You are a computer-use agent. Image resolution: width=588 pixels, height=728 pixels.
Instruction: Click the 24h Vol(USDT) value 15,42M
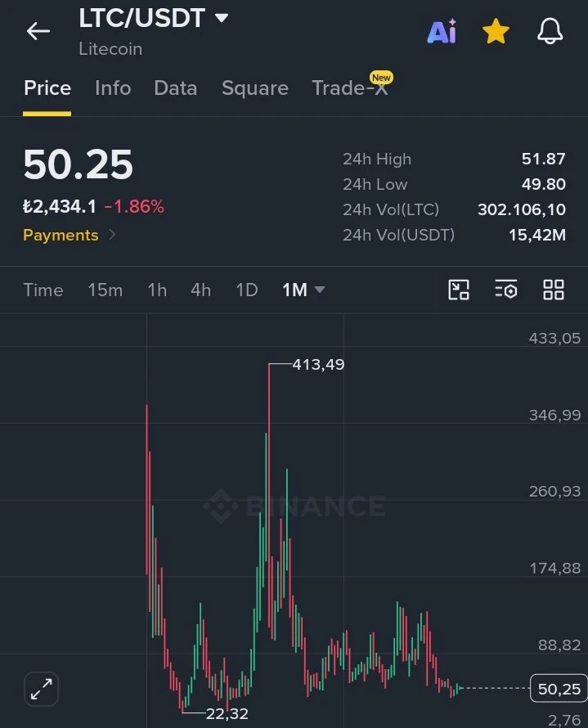(x=537, y=235)
